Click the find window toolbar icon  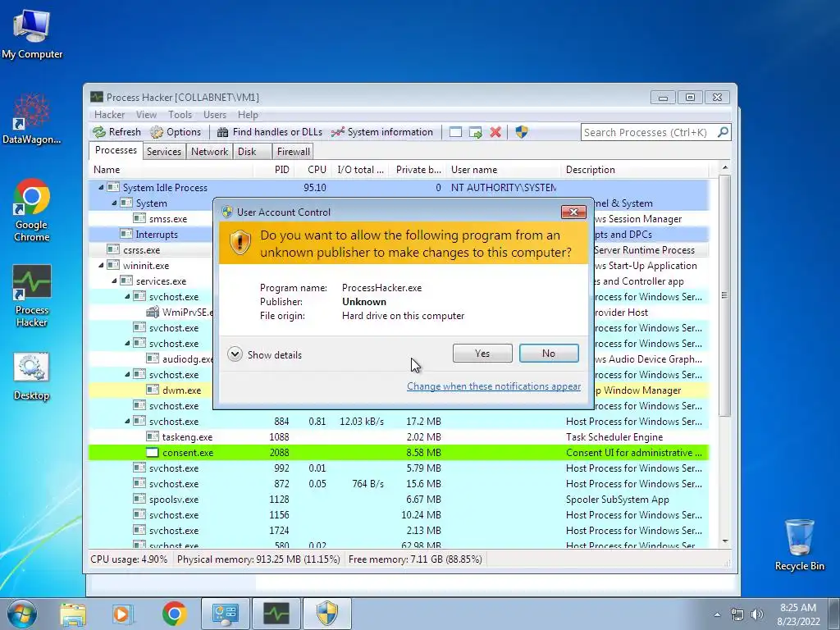point(455,132)
